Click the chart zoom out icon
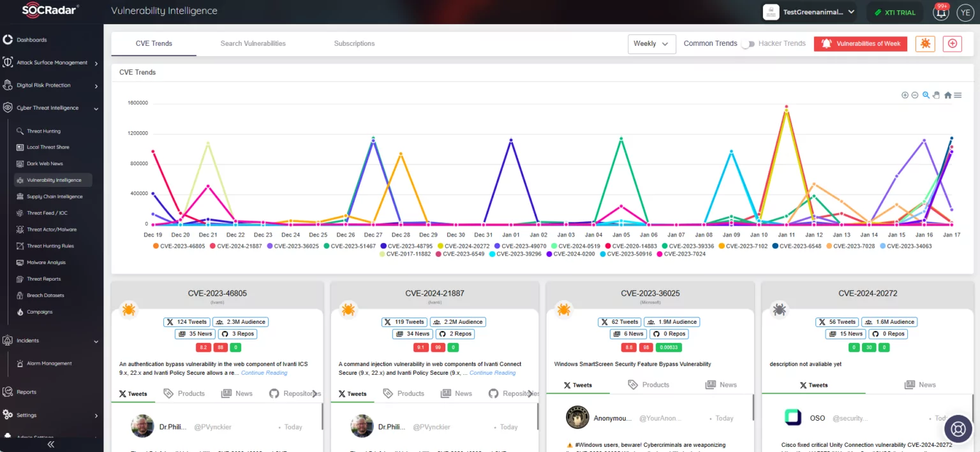The image size is (980, 452). click(915, 95)
